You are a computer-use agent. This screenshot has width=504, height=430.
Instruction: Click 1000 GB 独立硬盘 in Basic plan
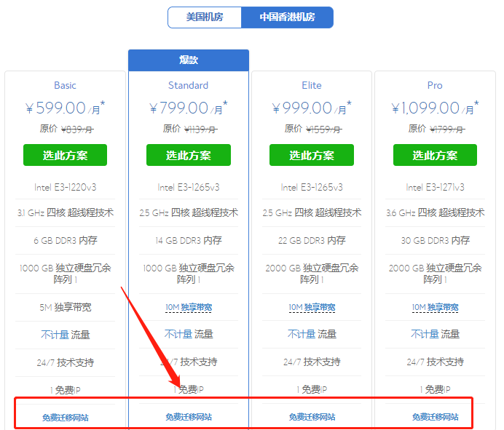(66, 274)
